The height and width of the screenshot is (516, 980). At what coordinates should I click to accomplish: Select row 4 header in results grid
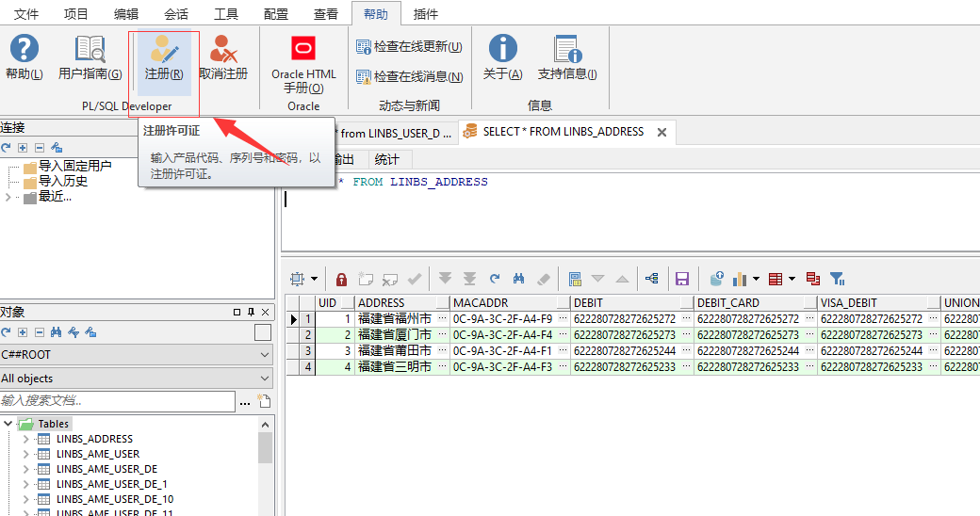tap(307, 367)
